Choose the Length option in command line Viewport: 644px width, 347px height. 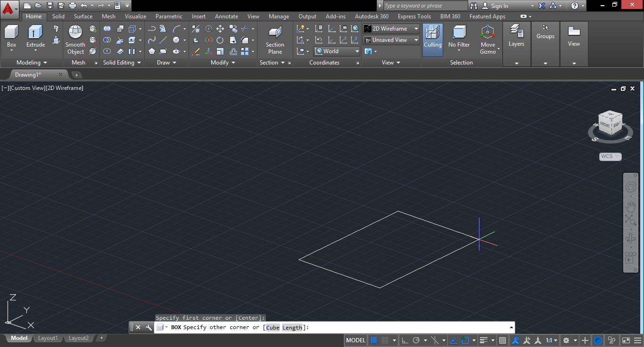click(x=292, y=328)
